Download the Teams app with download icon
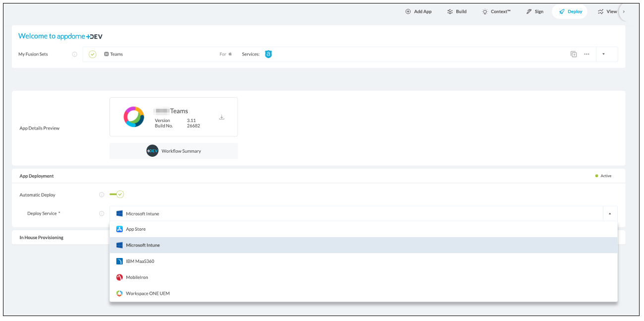This screenshot has height=321, width=644. click(221, 117)
